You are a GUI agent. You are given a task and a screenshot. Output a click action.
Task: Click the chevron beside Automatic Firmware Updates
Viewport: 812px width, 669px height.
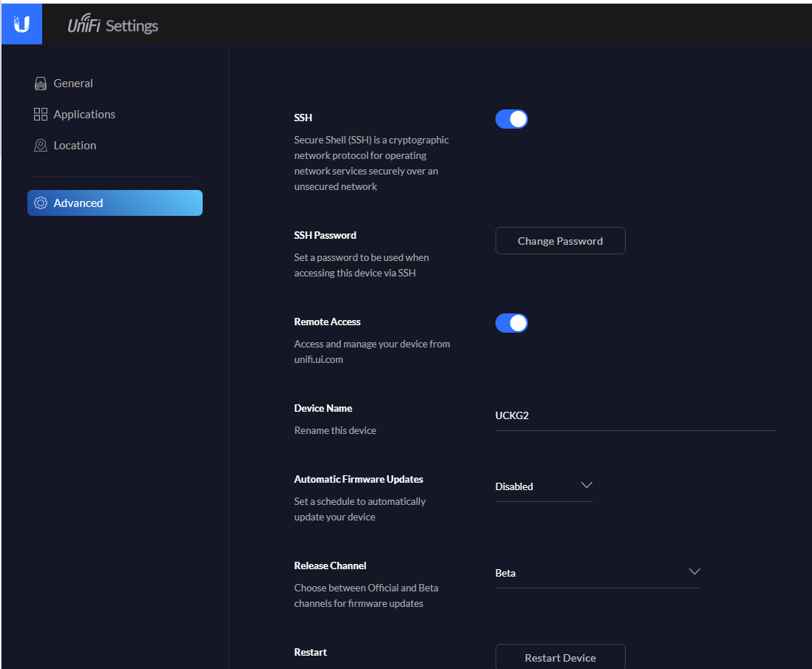[586, 486]
